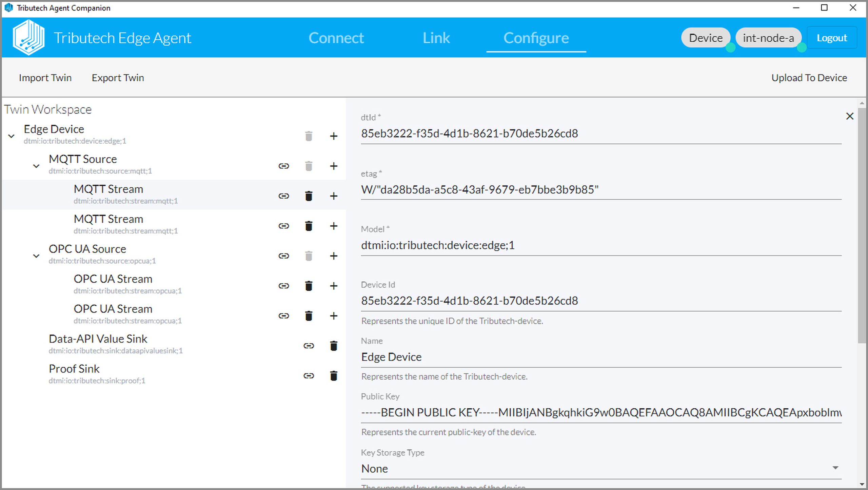
Task: Click link icon on Data-API Value Sink
Action: pyautogui.click(x=309, y=346)
